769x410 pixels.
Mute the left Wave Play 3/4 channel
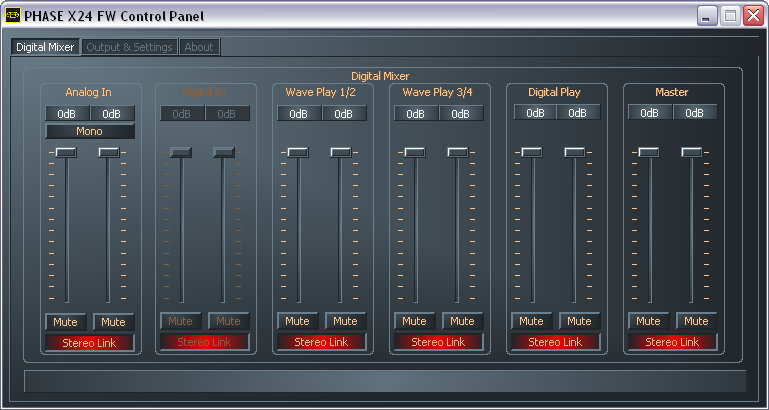(x=414, y=321)
